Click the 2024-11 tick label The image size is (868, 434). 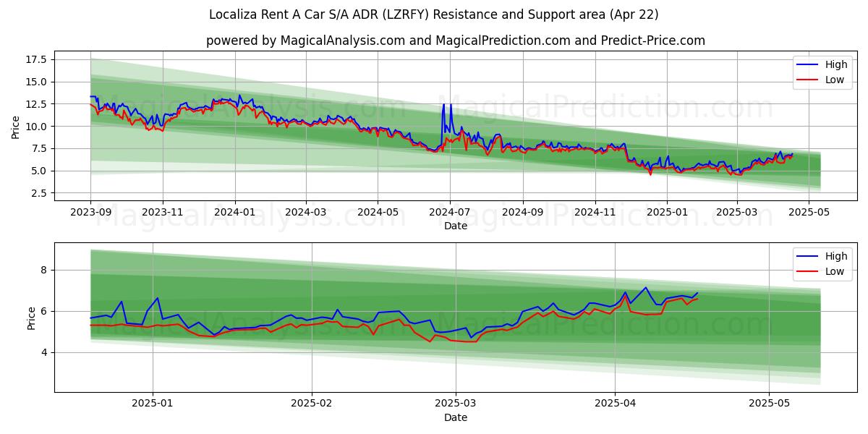click(595, 213)
